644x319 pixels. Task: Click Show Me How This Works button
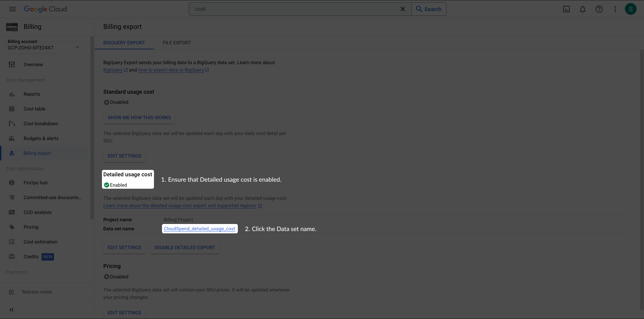pos(139,118)
